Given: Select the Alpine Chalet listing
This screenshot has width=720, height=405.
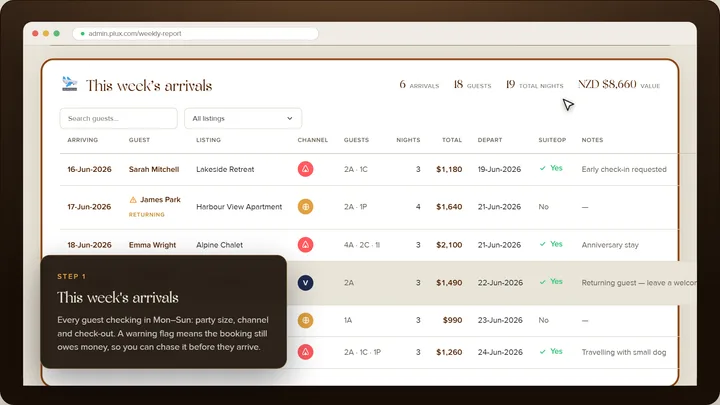Looking at the screenshot, I should tap(219, 245).
